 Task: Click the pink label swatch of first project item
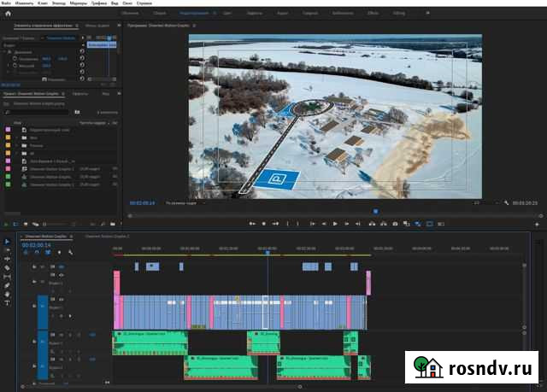click(x=8, y=129)
